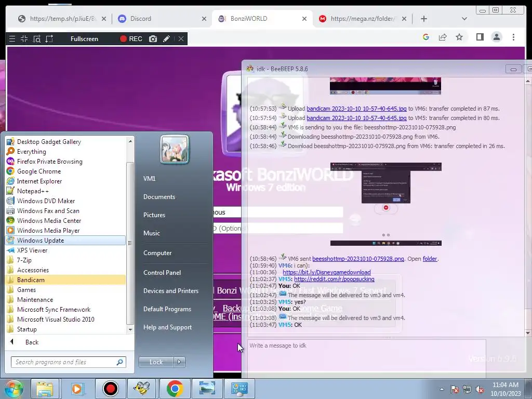This screenshot has width=532, height=399.
Task: Open Control Panel from Start menu
Action: (162, 272)
